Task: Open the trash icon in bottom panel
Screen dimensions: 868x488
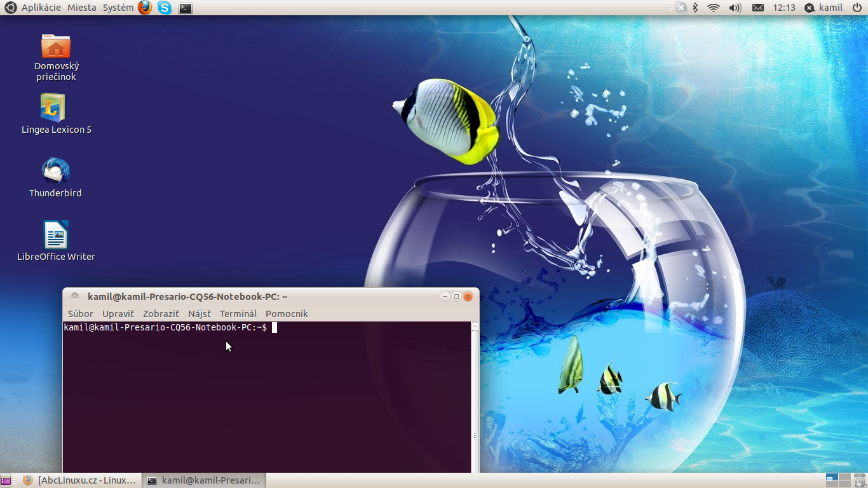Action: pyautogui.click(x=860, y=480)
